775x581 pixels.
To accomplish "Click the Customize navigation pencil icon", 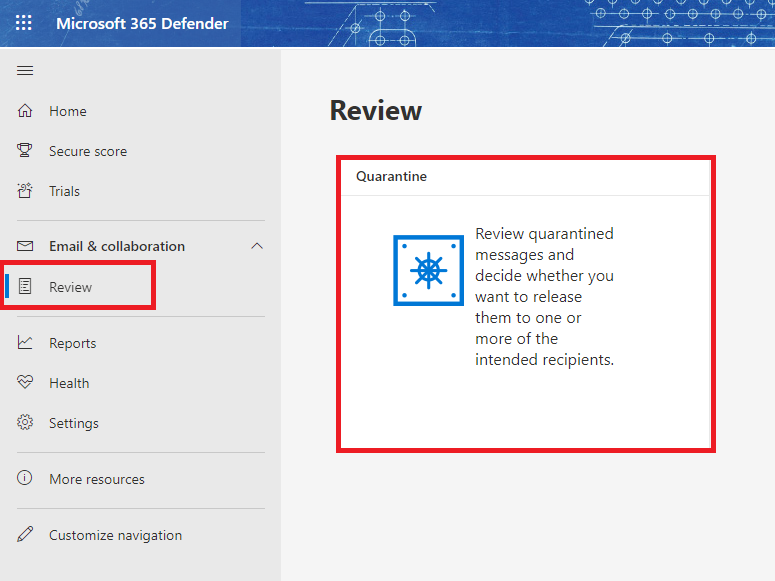I will point(25,535).
